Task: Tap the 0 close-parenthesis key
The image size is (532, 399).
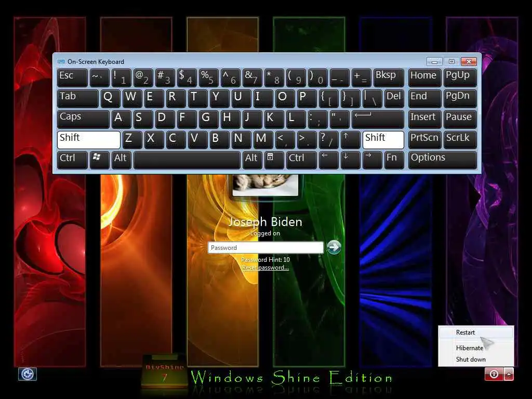Action: (317, 77)
